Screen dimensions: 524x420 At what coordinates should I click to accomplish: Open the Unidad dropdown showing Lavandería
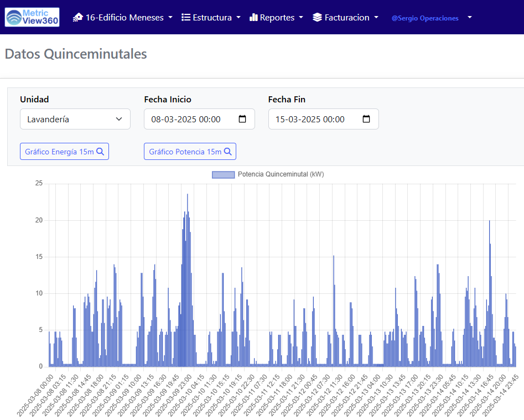click(75, 119)
